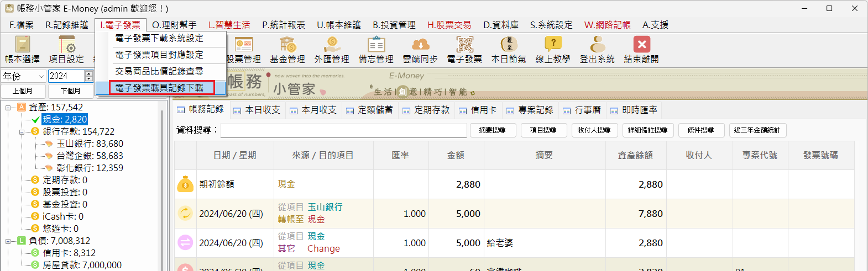
Task: Select 彰化銀行: 12,359 tree item
Action: (x=90, y=168)
